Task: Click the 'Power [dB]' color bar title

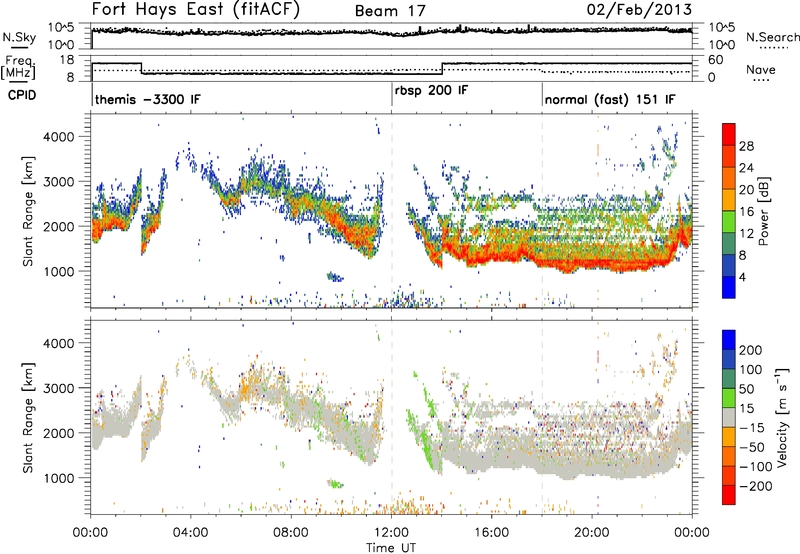Action: click(x=764, y=211)
